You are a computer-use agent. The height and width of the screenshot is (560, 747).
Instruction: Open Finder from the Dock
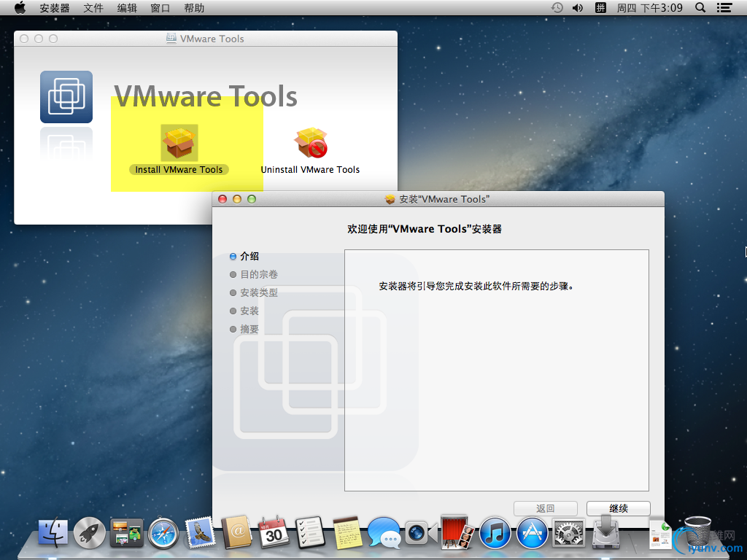(x=53, y=532)
